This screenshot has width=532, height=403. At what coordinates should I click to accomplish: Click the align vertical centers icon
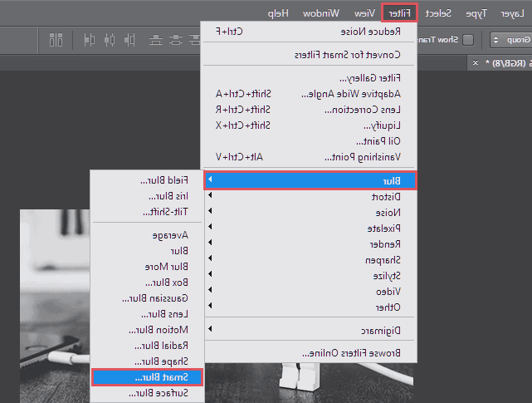(176, 40)
